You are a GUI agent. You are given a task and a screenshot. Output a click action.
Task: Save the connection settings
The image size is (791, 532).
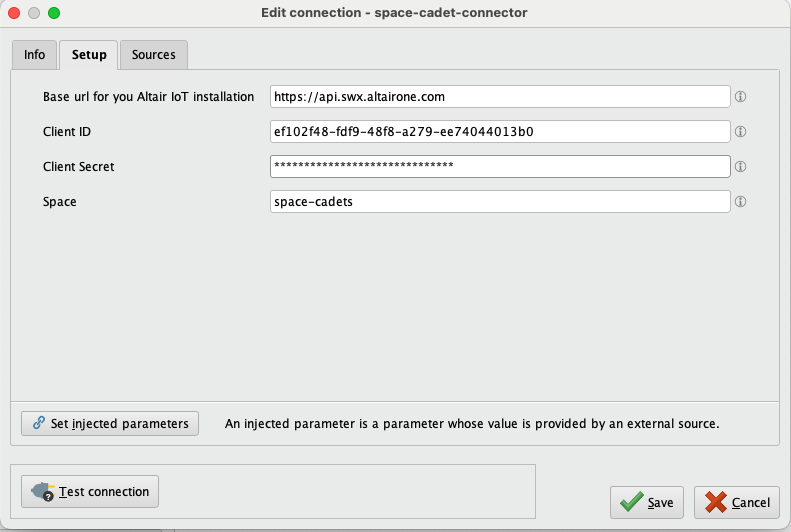pos(647,502)
